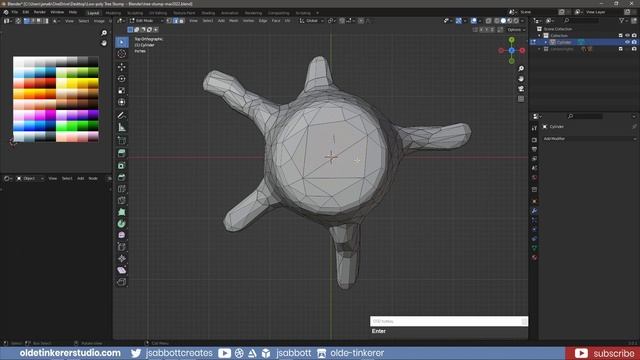This screenshot has height=360, width=640.
Task: Switch to wireframe viewport shading
Action: pos(497,21)
